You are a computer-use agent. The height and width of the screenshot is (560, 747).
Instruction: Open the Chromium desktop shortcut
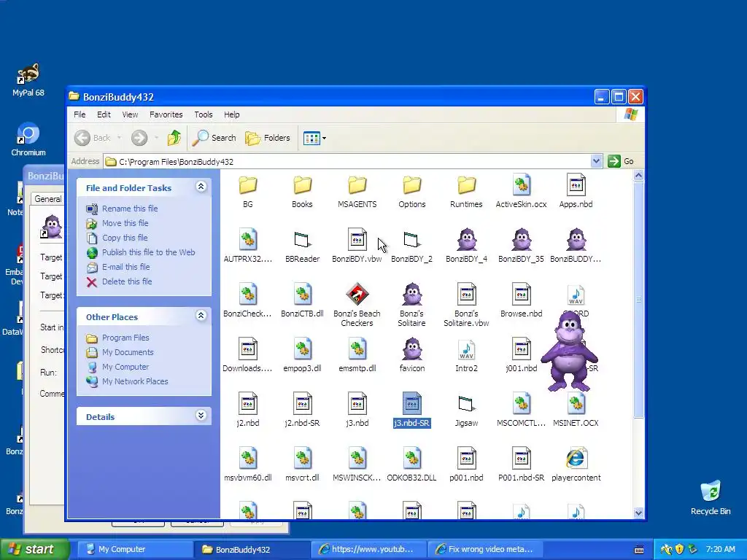point(28,139)
